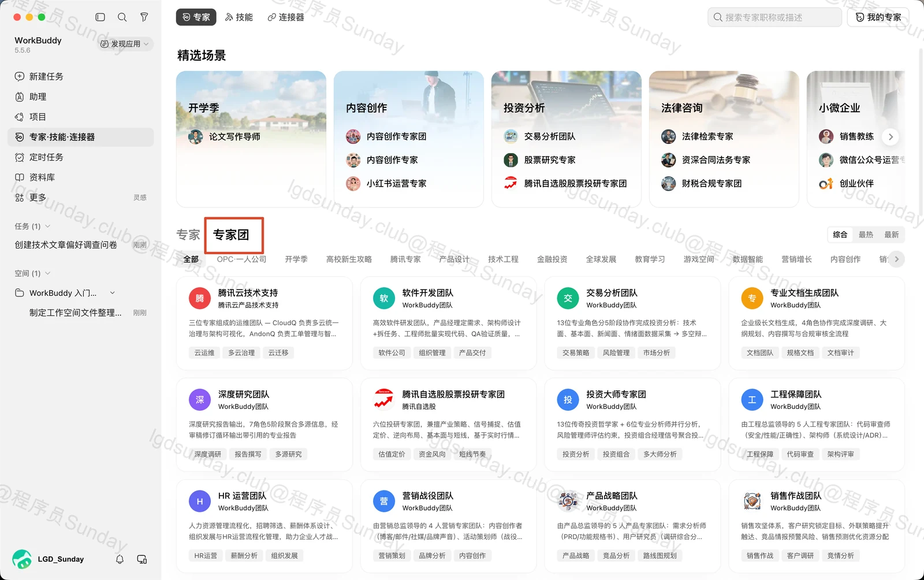Click the chat window icon beside the bell

pos(142,559)
